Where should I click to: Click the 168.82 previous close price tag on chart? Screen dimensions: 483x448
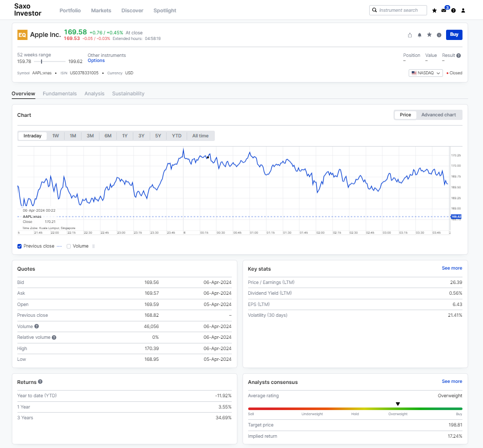point(456,217)
